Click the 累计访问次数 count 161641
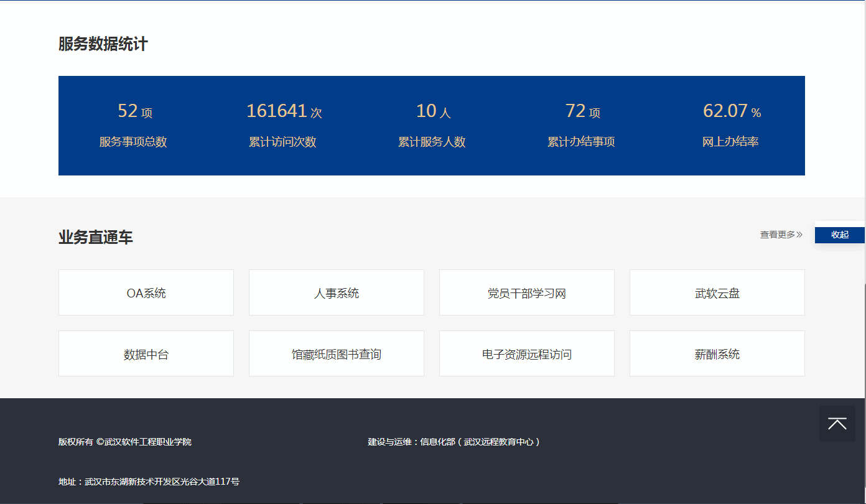Screen dimensions: 866x504 (277, 111)
